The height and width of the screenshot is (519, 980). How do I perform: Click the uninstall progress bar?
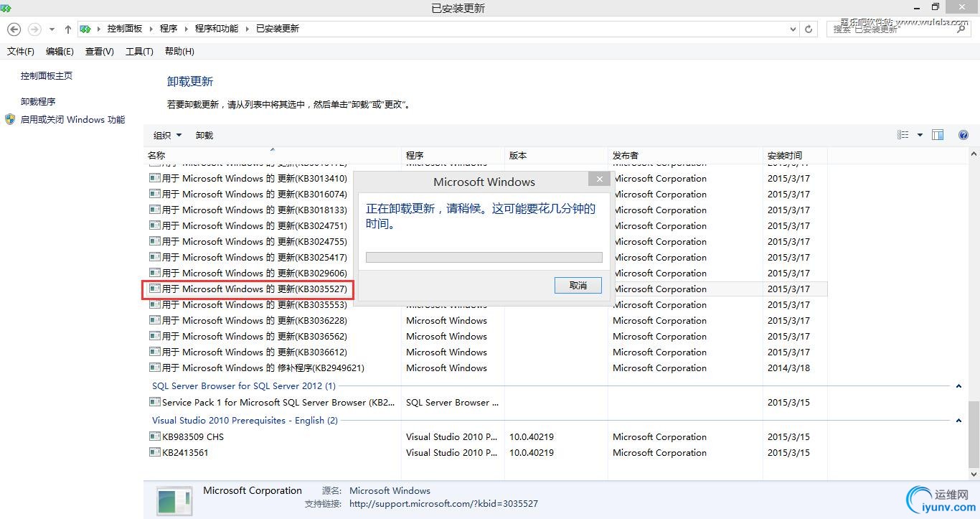[x=484, y=257]
